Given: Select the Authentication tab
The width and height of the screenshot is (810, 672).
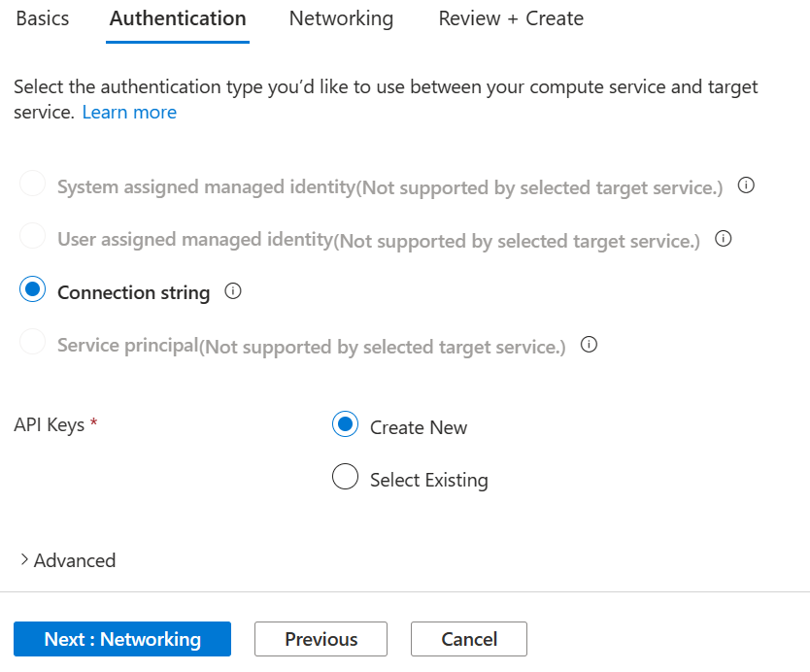Looking at the screenshot, I should [178, 18].
